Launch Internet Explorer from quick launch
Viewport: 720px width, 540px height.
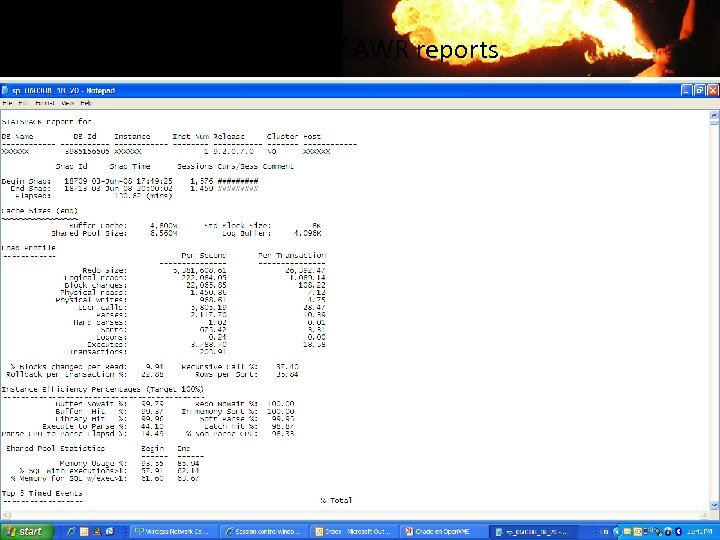tap(71, 531)
